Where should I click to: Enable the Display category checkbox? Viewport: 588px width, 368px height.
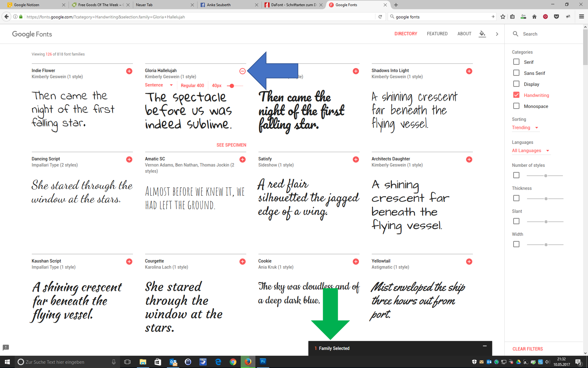click(x=516, y=84)
